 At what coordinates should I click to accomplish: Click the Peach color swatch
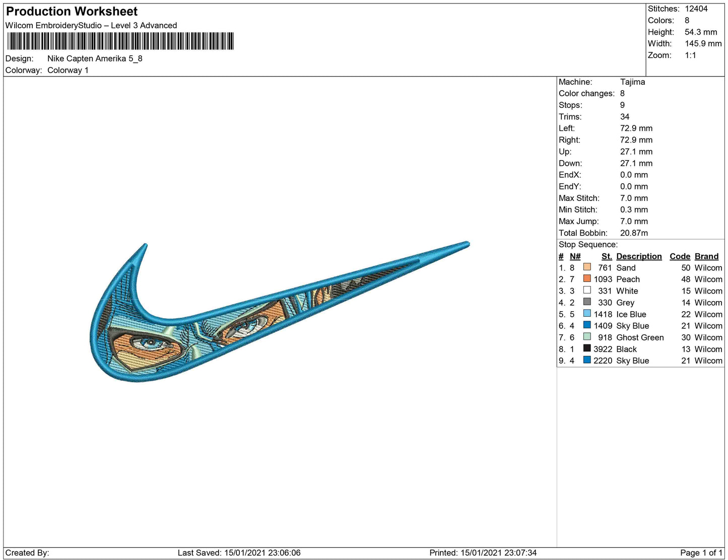pos(587,278)
